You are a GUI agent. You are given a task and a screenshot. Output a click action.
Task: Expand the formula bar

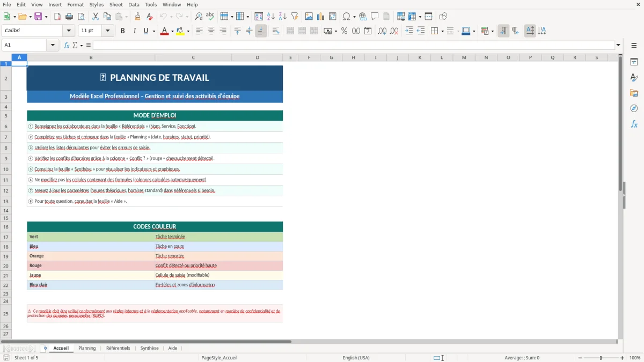click(x=619, y=45)
